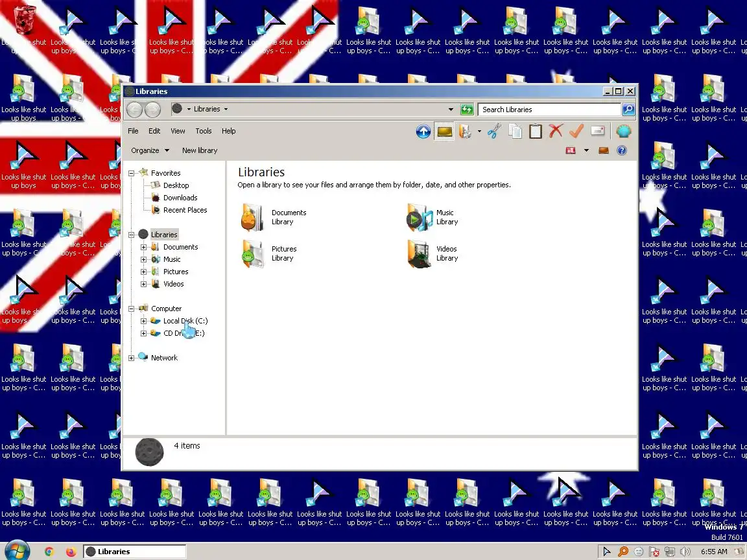Image resolution: width=747 pixels, height=560 pixels.
Task: Open dropdown arrow after Libraries in address bar
Action: pyautogui.click(x=226, y=109)
